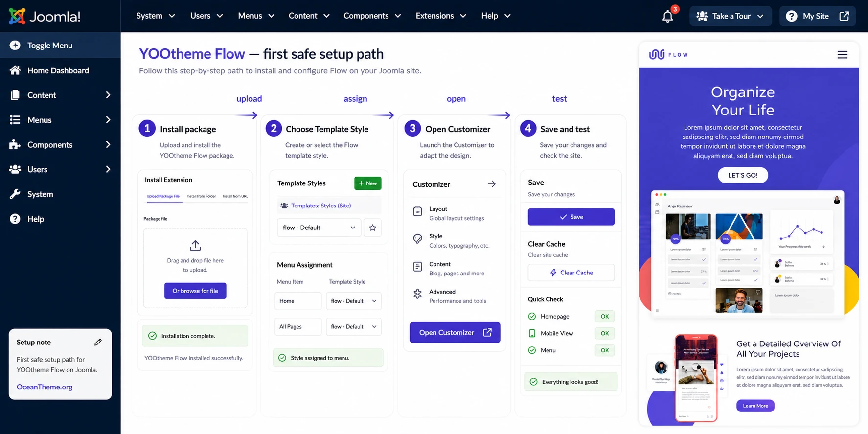Click the Flow logo in preview
Image resolution: width=868 pixels, height=434 pixels.
(668, 55)
